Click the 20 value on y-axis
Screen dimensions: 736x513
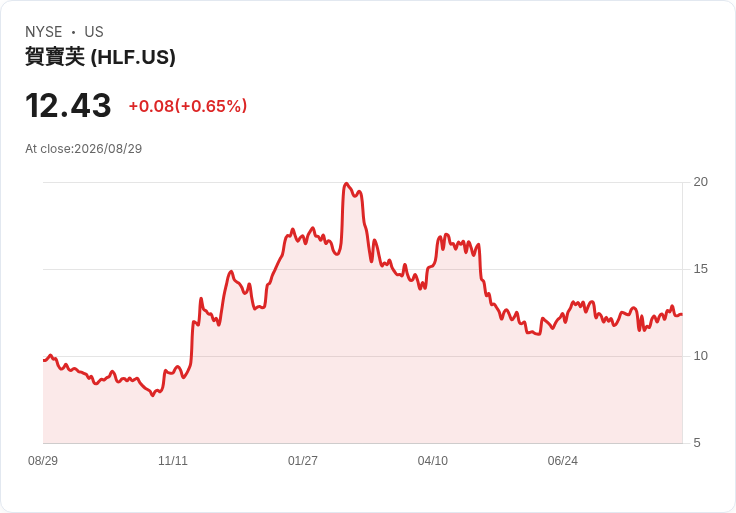point(700,182)
